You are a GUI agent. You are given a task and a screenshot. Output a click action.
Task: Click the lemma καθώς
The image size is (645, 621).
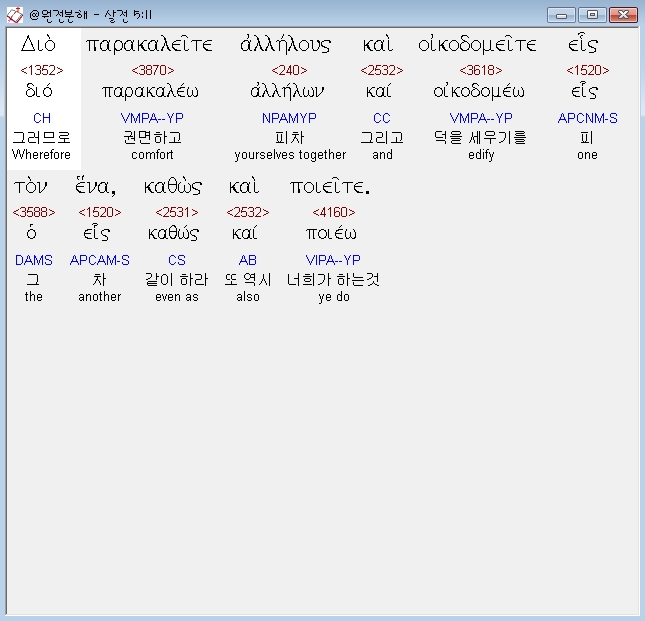(x=173, y=233)
